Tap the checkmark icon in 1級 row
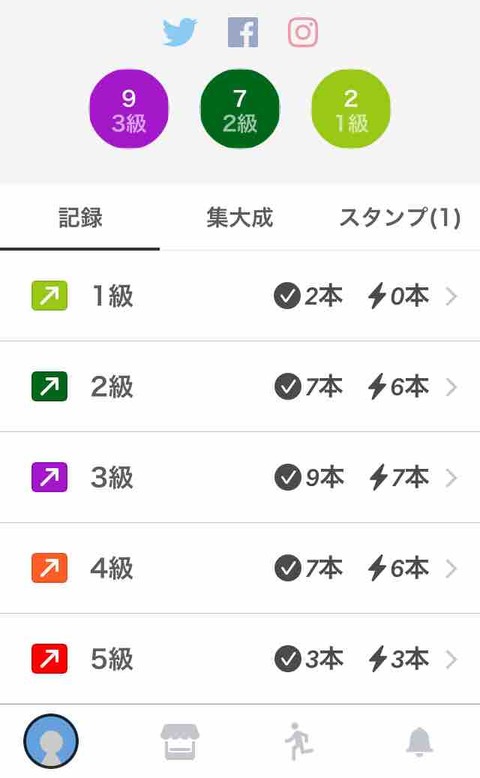 (287, 296)
